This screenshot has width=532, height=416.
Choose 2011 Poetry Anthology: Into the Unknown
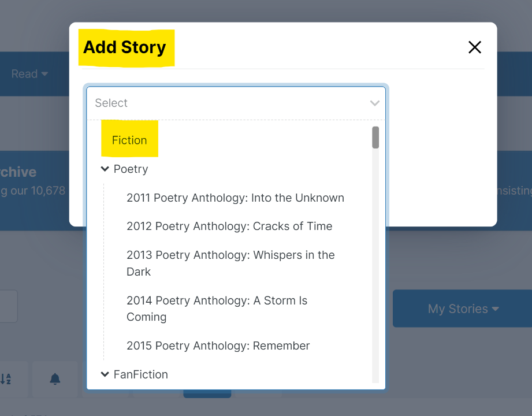236,198
